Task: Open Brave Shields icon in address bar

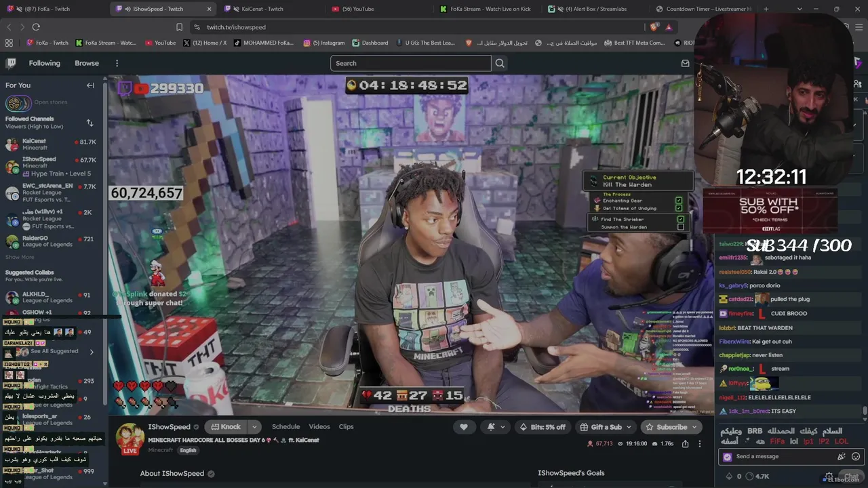Action: (x=654, y=27)
